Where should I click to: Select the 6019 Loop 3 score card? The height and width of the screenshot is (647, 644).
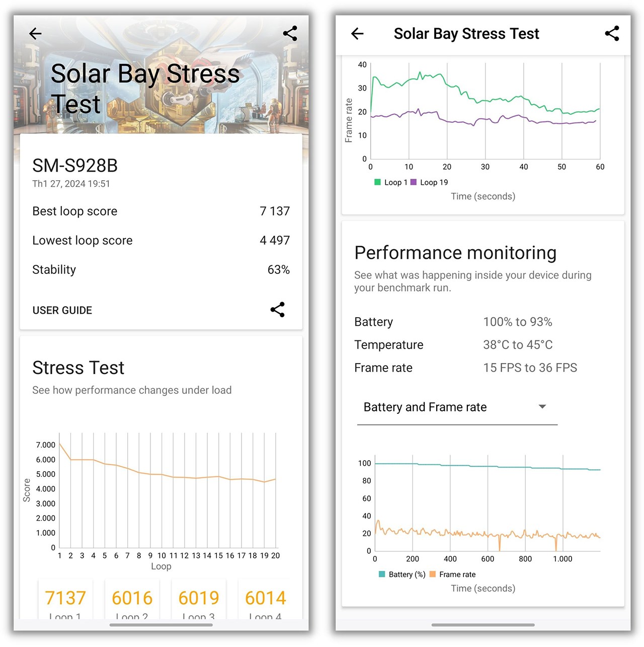(x=199, y=600)
